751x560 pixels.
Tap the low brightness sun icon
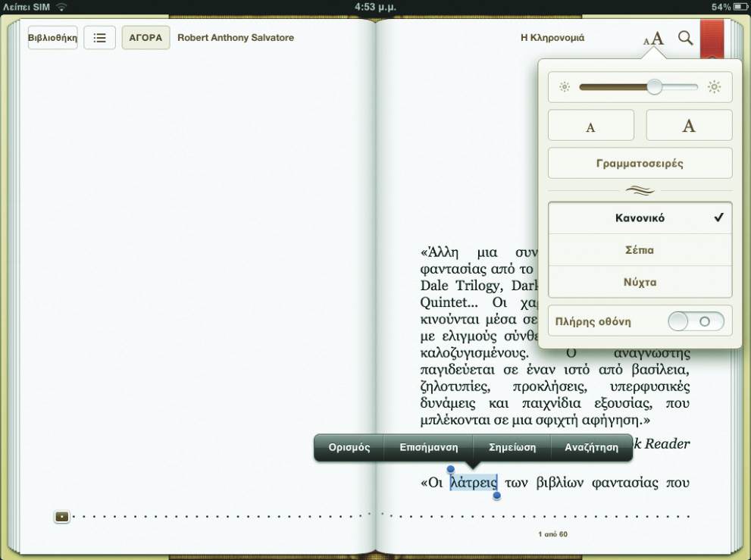coord(564,87)
